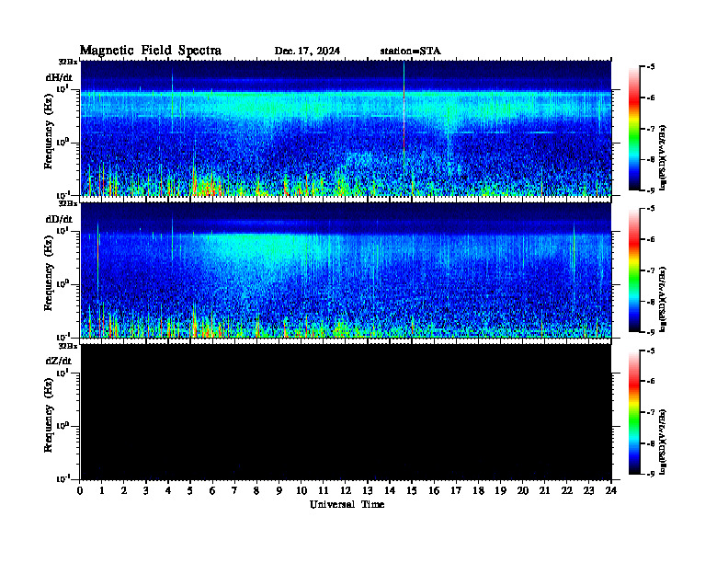Click hour tick label 24 on the time axis
Screen dimensions: 728x563
pos(611,491)
